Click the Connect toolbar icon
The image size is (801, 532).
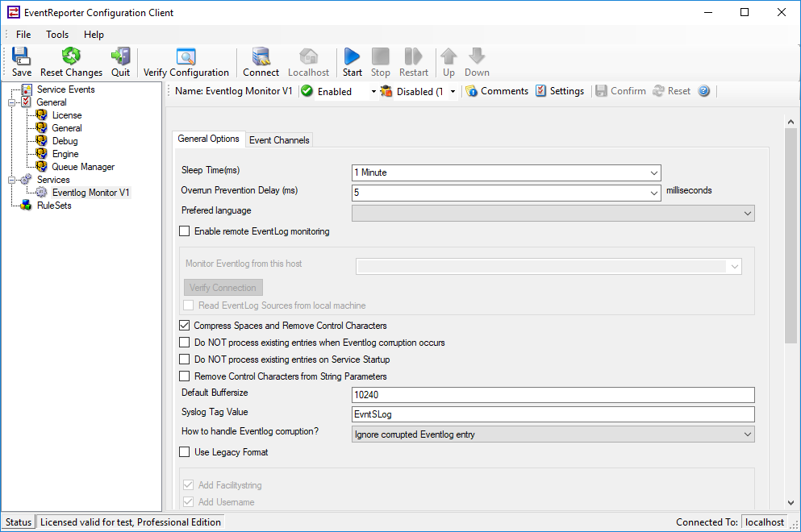(261, 56)
